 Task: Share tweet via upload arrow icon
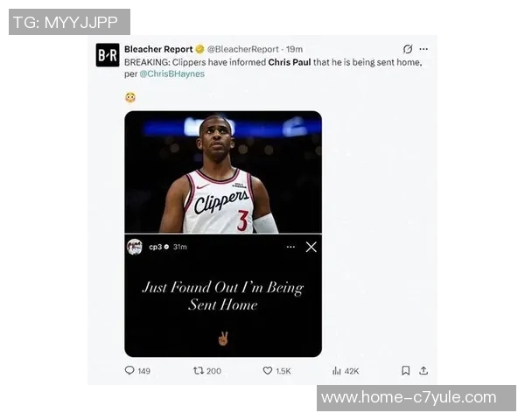coord(423,370)
